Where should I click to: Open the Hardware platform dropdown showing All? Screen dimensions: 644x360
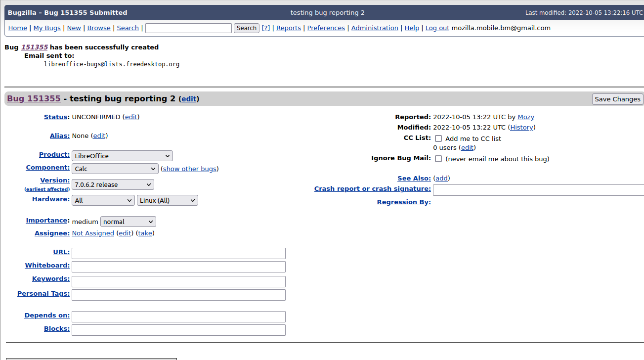(x=103, y=200)
